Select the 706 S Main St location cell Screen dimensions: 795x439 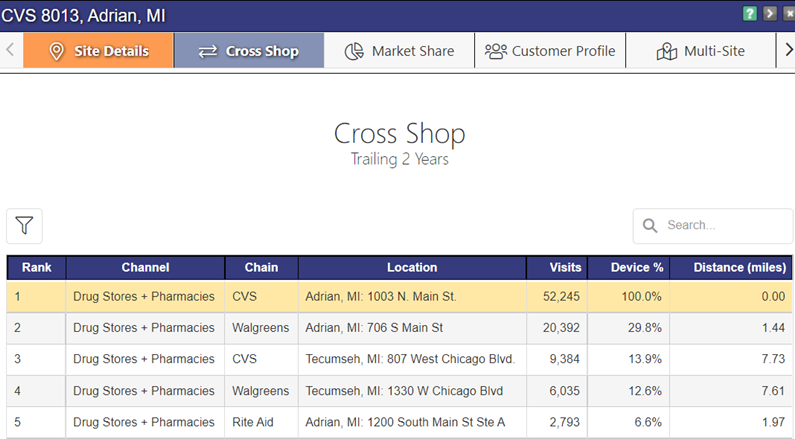coord(412,328)
